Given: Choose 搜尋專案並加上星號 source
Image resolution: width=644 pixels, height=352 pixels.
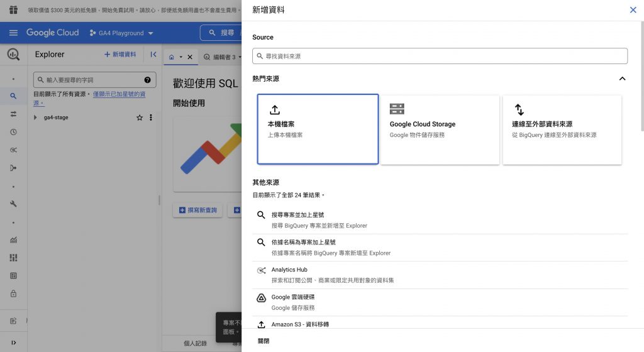Looking at the screenshot, I should 440,220.
